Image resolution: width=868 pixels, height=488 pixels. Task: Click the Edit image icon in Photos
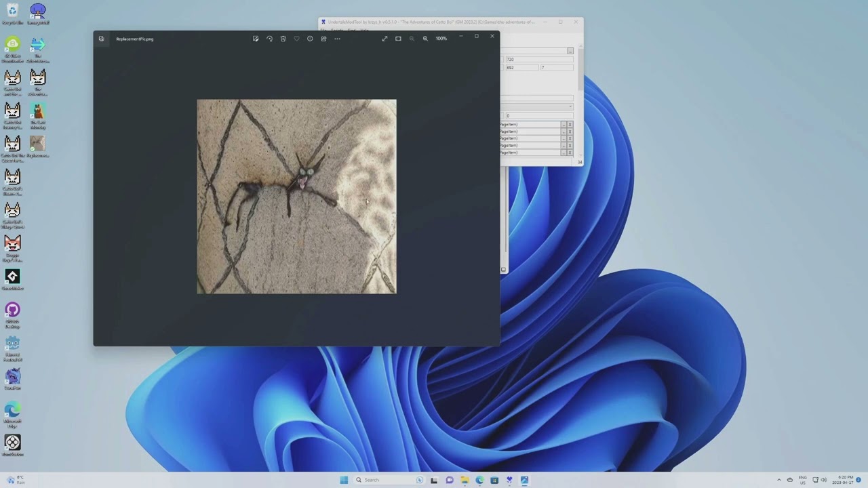256,39
